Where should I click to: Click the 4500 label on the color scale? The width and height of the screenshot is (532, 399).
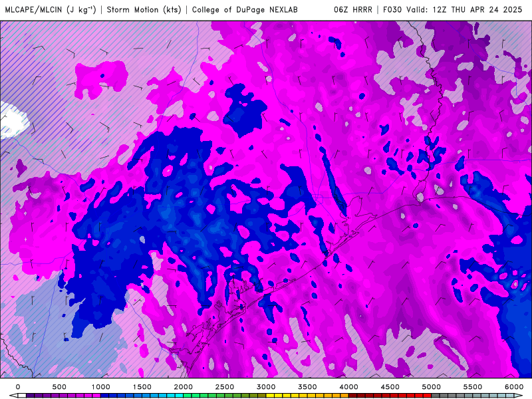tap(390, 387)
